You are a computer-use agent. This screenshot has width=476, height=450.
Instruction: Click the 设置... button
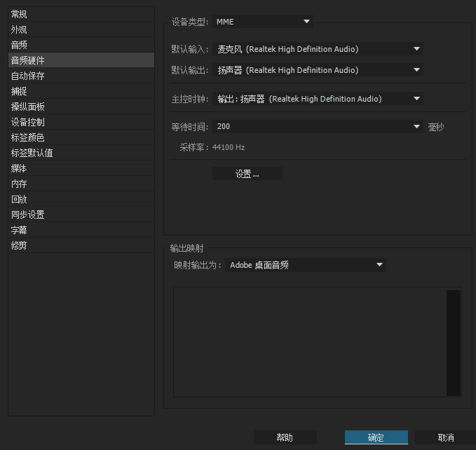pos(247,174)
